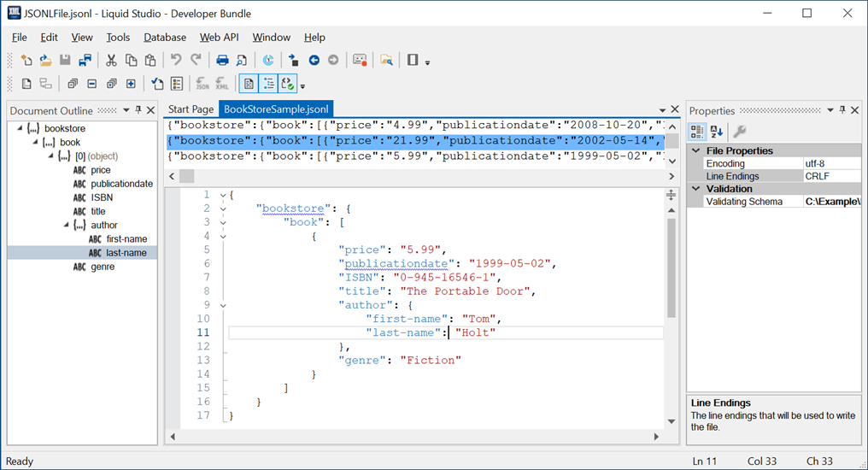868x470 pixels.
Task: Click the Line Endings CRLF value field
Action: pos(830,176)
